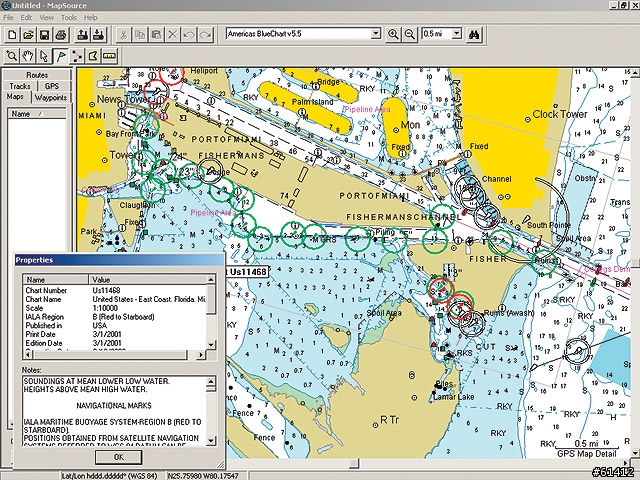The image size is (640, 480).
Task: Open the Tools menu
Action: point(69,18)
